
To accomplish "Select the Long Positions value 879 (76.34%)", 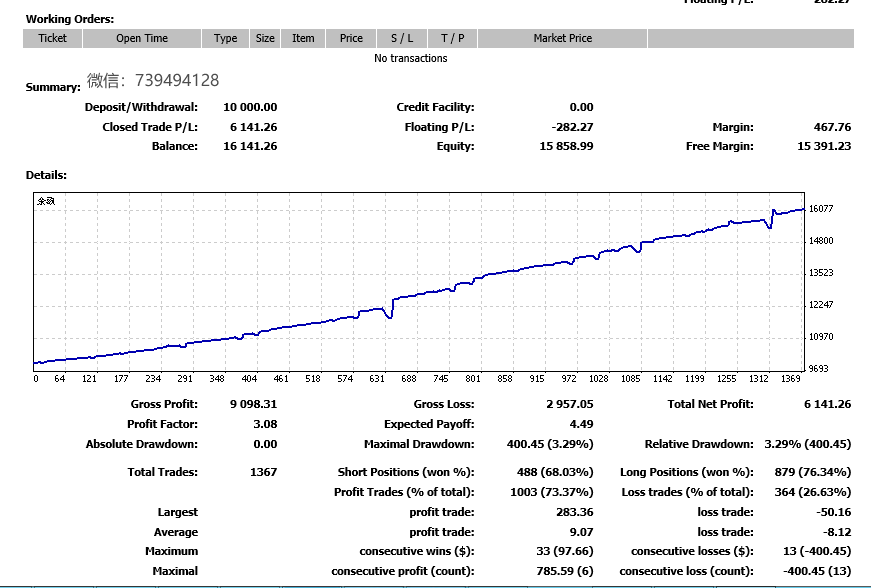I will click(813, 472).
